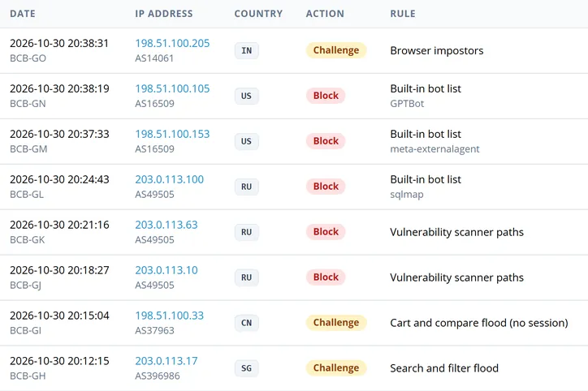Click the DATE column header

[23, 14]
